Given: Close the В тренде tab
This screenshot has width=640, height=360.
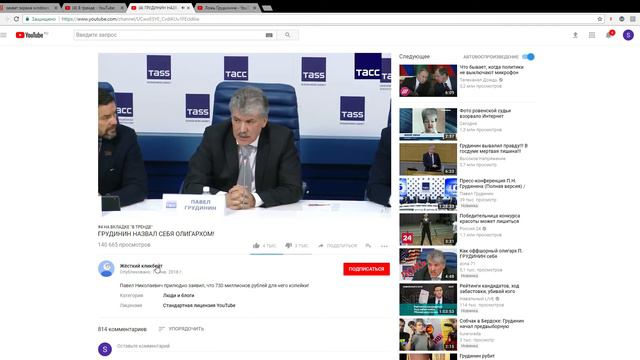Looking at the screenshot, I should 122,8.
